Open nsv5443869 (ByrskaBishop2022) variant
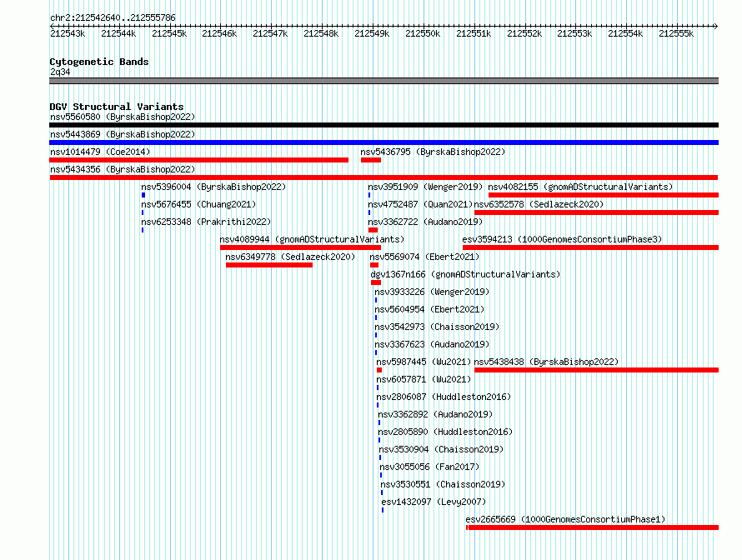This screenshot has width=742, height=560. (123, 134)
